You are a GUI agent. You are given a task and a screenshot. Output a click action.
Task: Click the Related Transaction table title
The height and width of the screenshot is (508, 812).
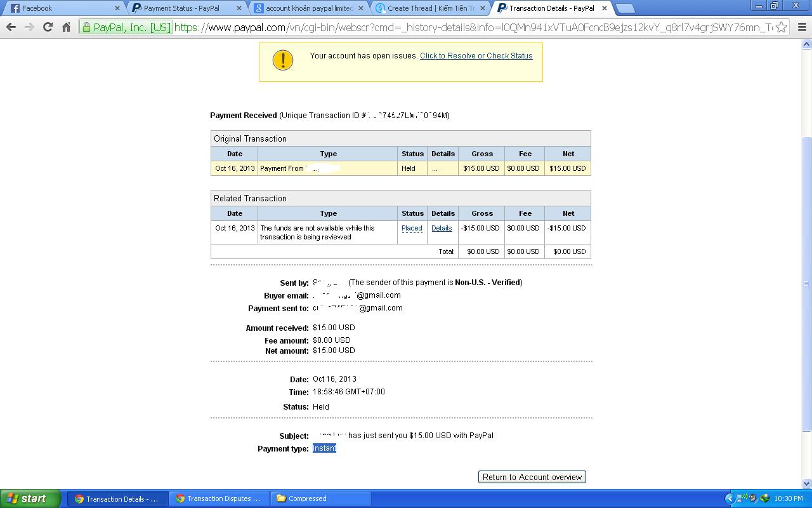click(250, 198)
